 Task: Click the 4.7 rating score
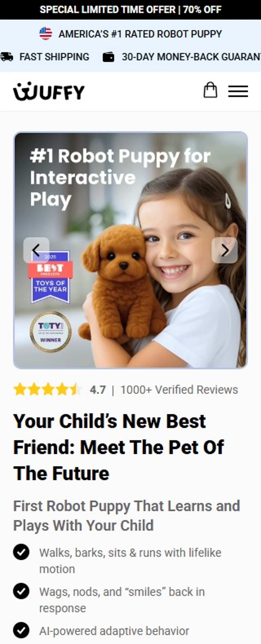98,390
